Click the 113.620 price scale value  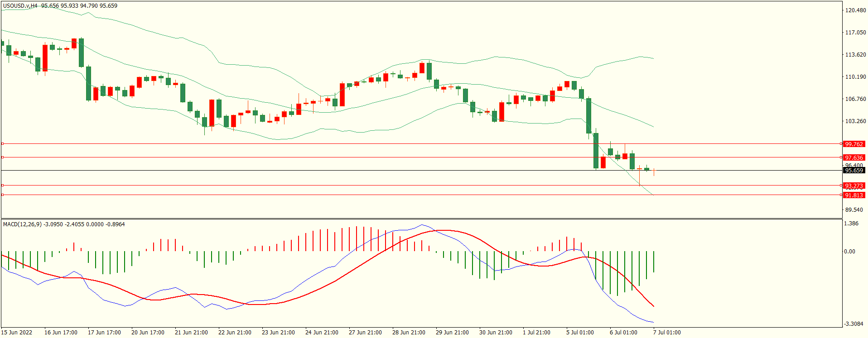coord(856,55)
